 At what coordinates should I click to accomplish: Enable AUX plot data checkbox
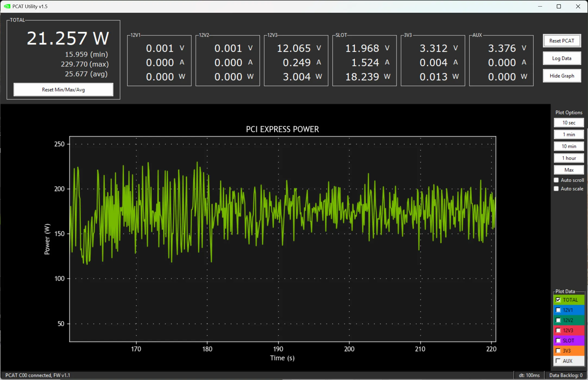558,361
